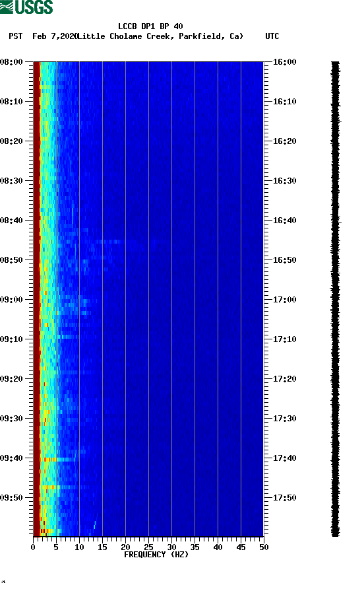364x589 pixels.
Task: Click the 40 tick label on frequency axis
Action: point(218,547)
